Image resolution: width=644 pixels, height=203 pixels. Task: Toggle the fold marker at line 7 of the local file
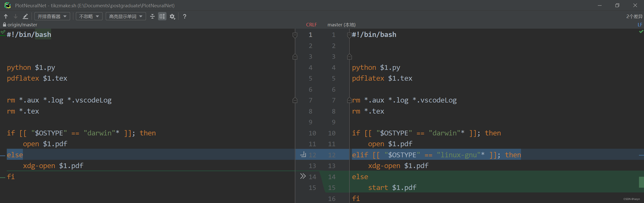point(349,100)
